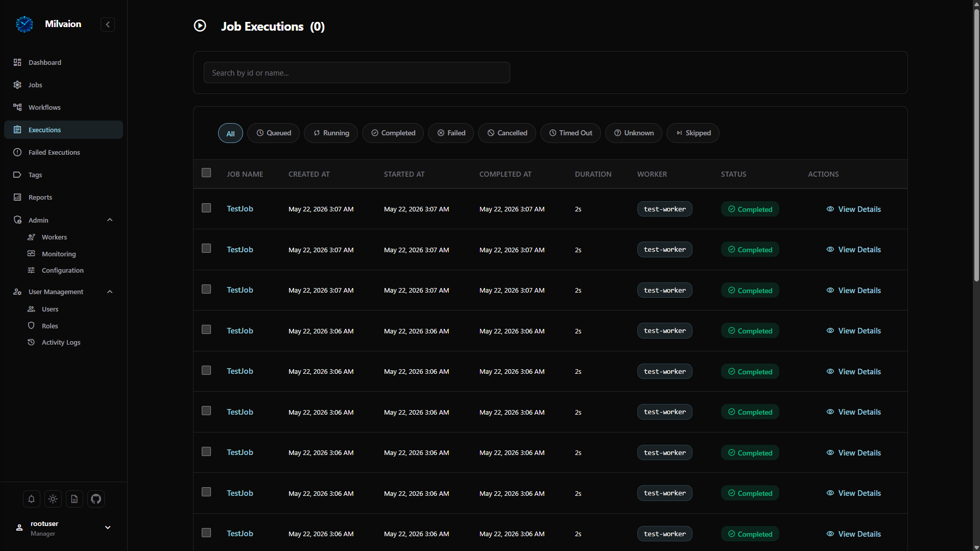Click the STATUS column header
The height and width of the screenshot is (551, 980).
733,174
